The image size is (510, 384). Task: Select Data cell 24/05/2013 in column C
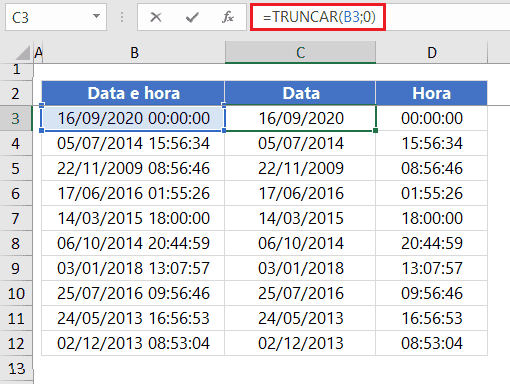(x=300, y=318)
